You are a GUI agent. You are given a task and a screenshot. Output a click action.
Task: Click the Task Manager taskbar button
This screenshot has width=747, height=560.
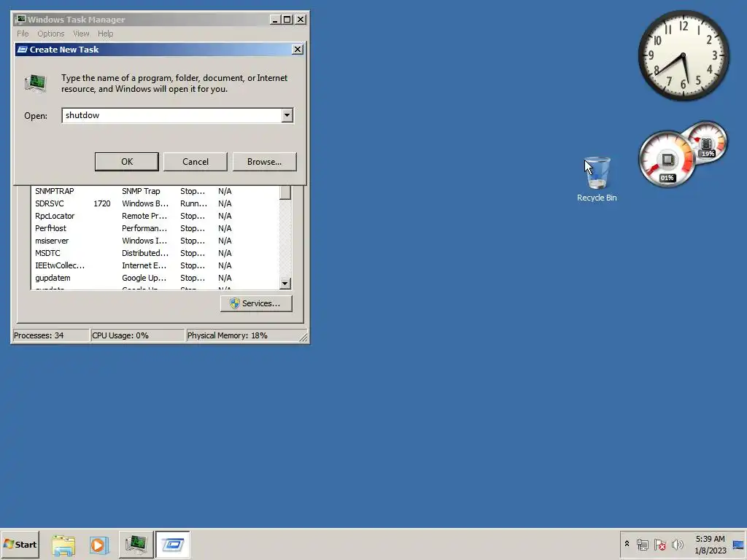136,545
